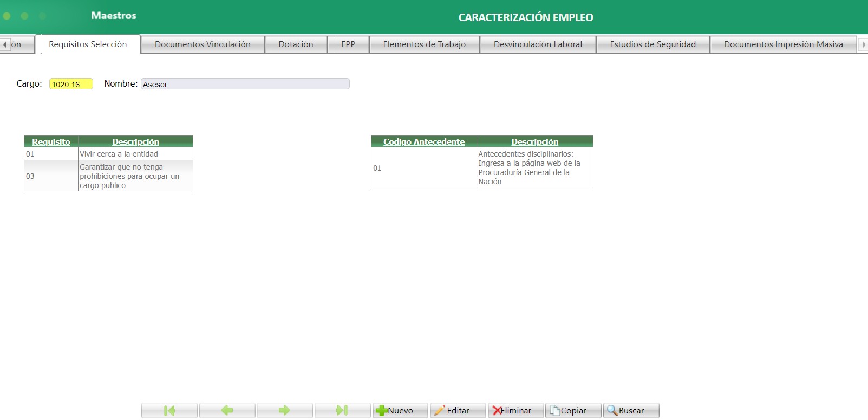Select antecedente code 01 cell
This screenshot has height=420, width=868.
pyautogui.click(x=424, y=167)
